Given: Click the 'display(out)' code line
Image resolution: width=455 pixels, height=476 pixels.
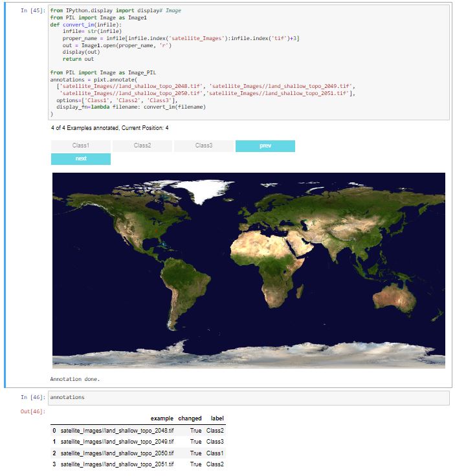Looking at the screenshot, I should point(81,52).
